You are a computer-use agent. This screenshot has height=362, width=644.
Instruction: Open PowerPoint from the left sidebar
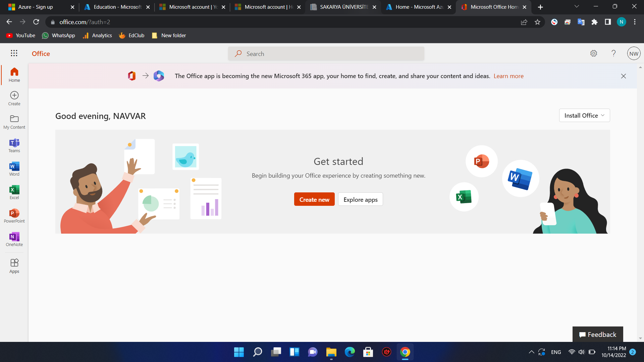click(14, 216)
